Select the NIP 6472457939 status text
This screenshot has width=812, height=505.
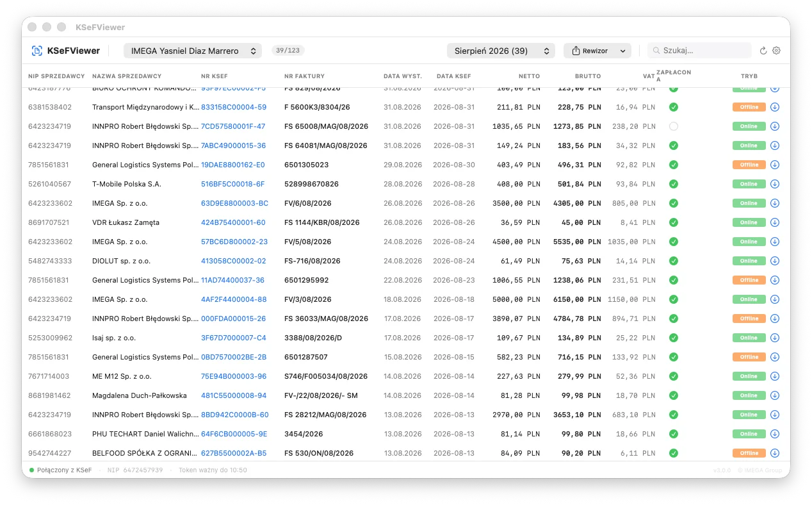point(135,470)
